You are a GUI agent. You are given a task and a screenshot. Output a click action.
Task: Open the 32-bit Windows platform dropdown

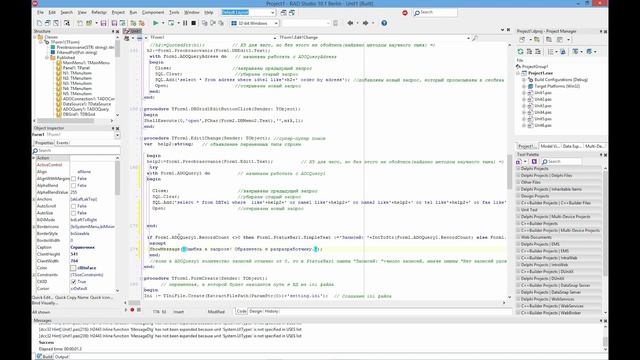(x=276, y=23)
